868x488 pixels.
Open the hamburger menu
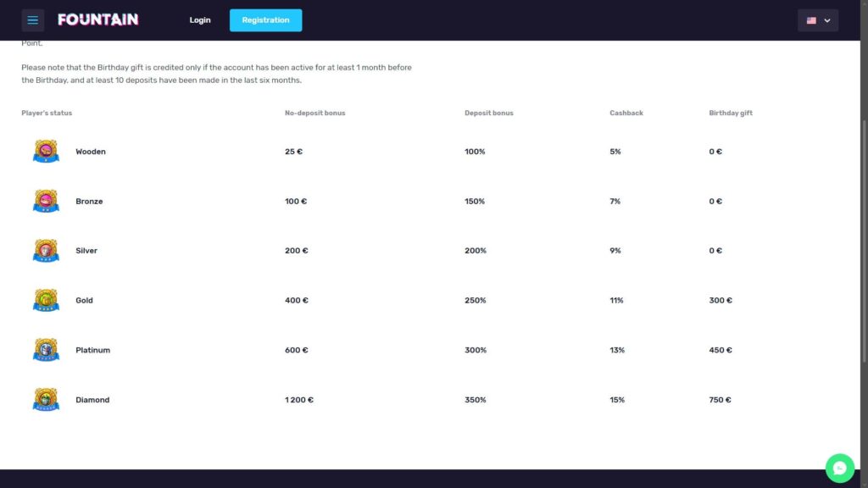[x=33, y=20]
